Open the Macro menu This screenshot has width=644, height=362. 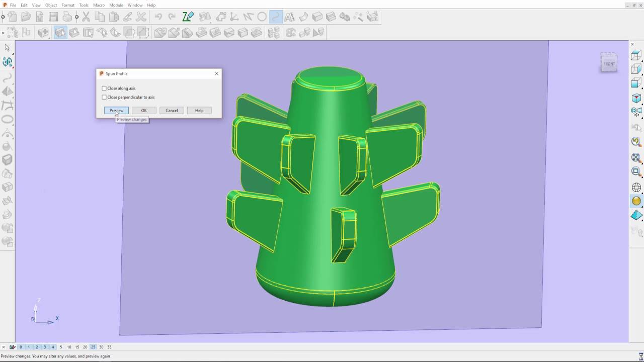(99, 5)
